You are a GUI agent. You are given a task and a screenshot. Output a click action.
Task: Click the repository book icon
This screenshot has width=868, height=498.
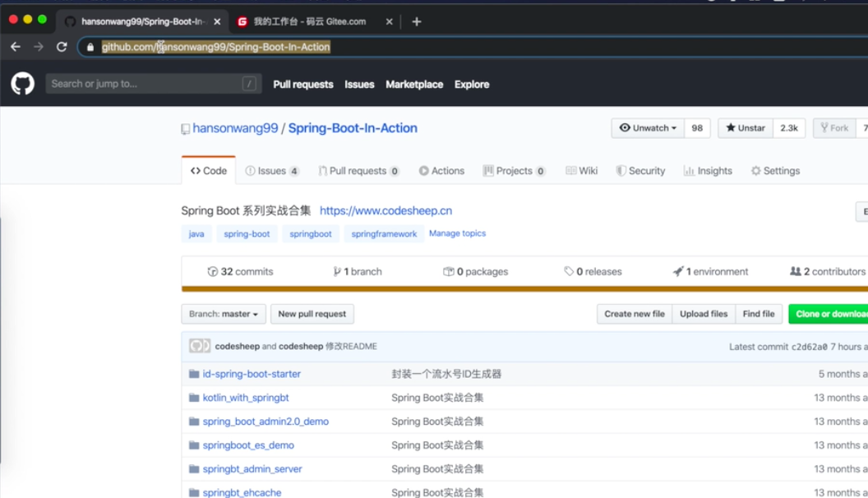click(186, 129)
